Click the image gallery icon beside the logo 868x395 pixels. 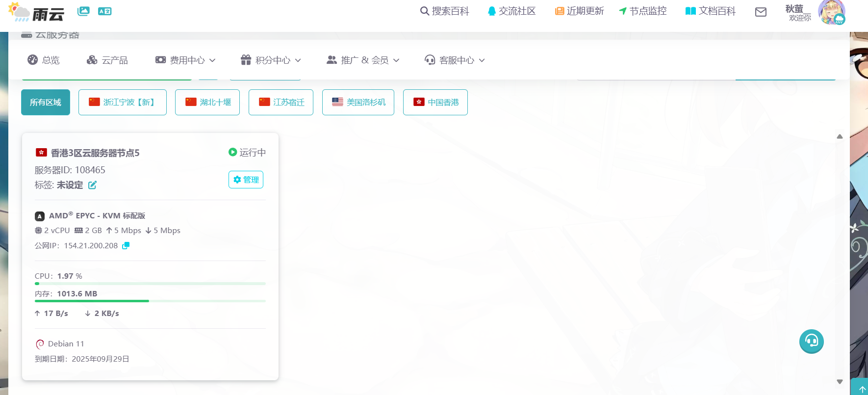point(83,11)
